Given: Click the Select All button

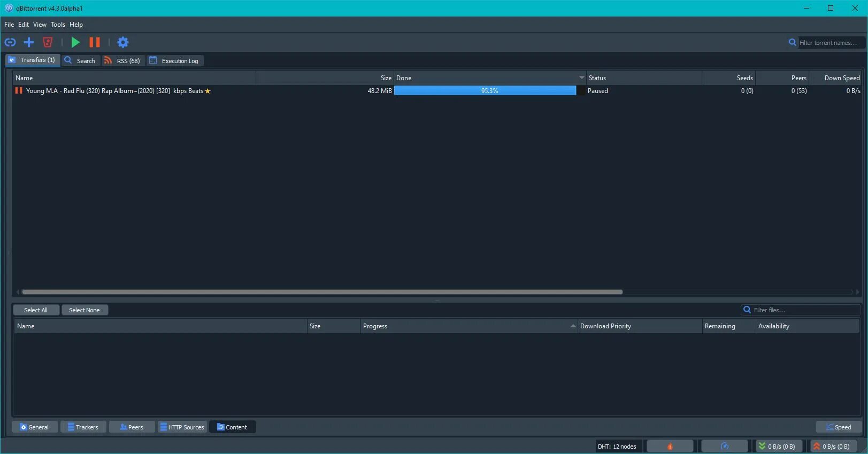Looking at the screenshot, I should coord(36,310).
